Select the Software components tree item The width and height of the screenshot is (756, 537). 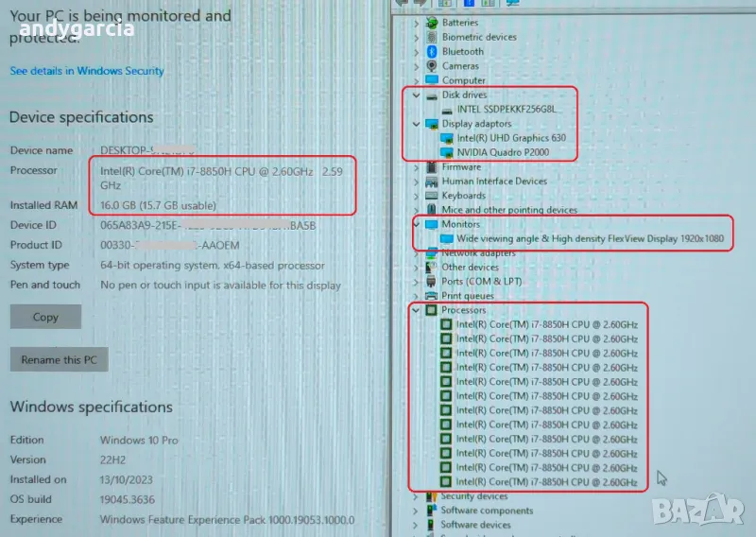(487, 511)
